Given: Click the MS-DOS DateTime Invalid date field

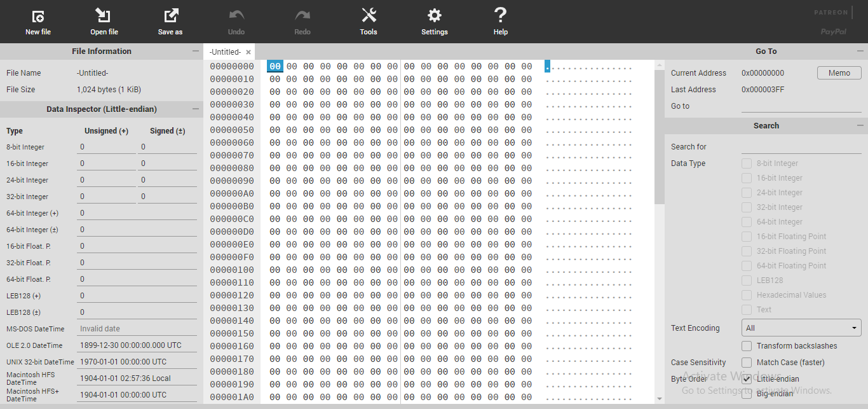Looking at the screenshot, I should [137, 329].
